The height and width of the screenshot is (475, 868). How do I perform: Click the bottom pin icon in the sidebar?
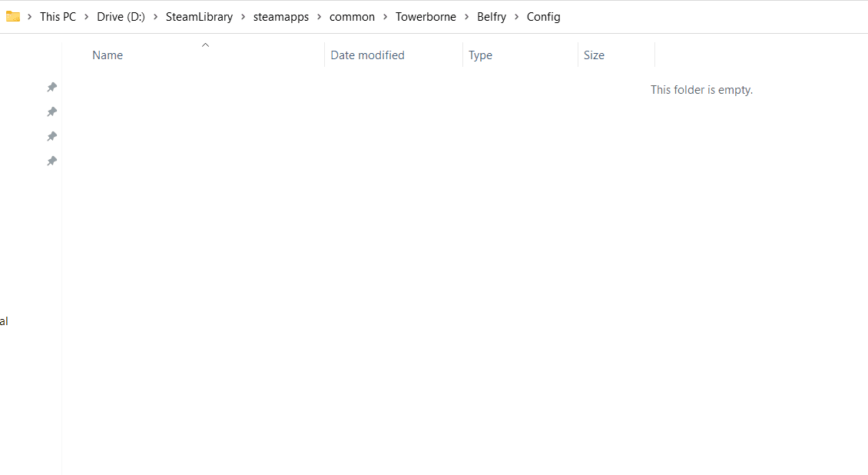51,161
